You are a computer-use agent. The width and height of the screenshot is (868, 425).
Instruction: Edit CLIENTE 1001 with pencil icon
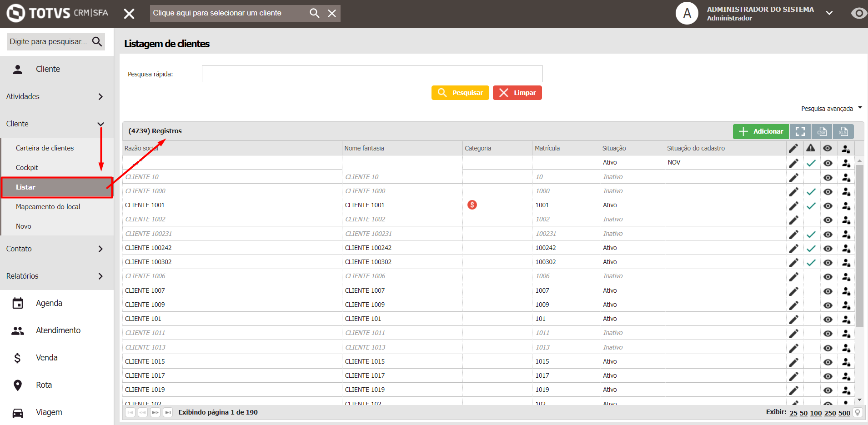[x=794, y=205]
